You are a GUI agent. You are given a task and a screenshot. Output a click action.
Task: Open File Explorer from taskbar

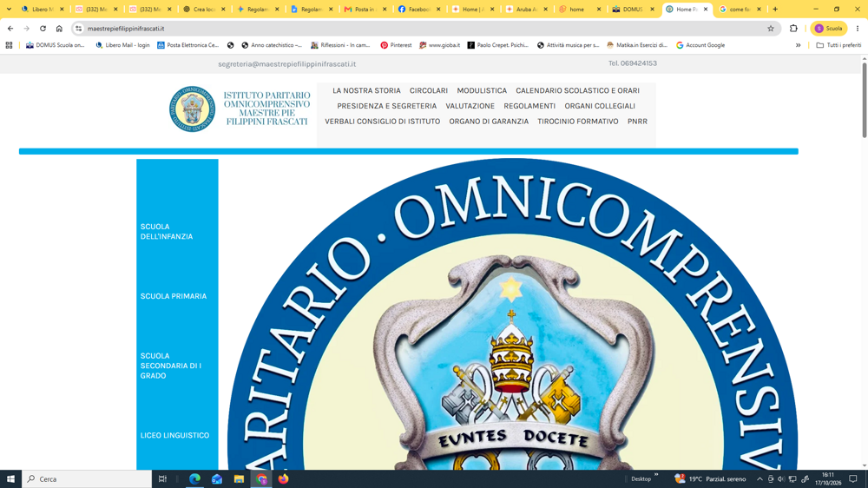(239, 478)
